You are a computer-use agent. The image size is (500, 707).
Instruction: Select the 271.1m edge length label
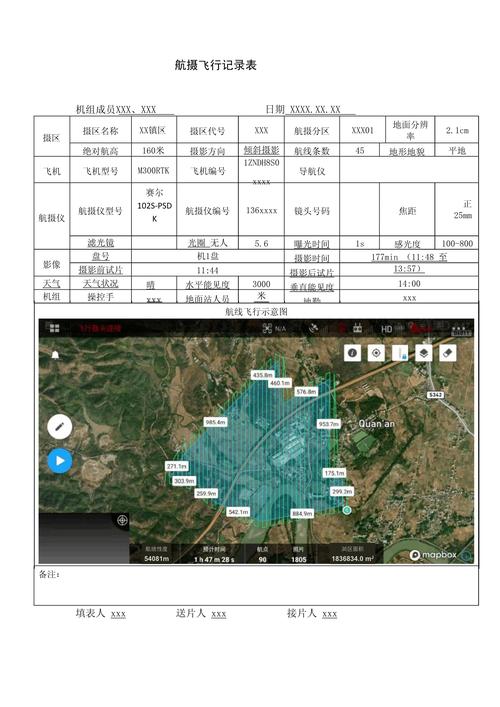(177, 466)
